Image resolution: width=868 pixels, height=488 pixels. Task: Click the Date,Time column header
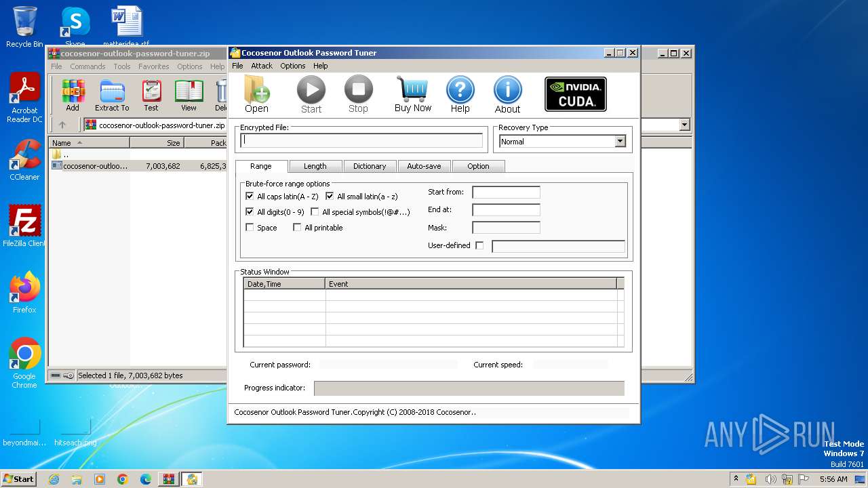(284, 284)
